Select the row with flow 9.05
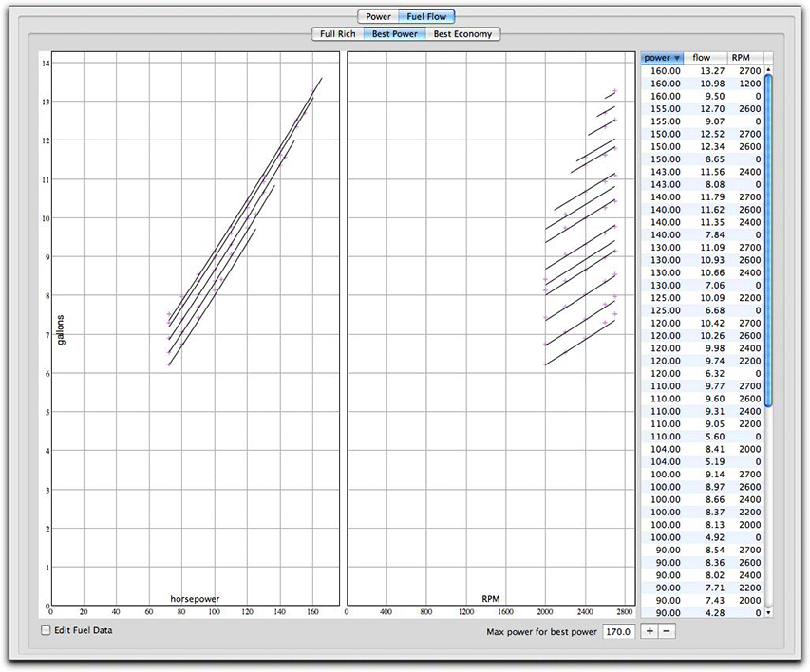The image size is (810, 672). tap(703, 423)
